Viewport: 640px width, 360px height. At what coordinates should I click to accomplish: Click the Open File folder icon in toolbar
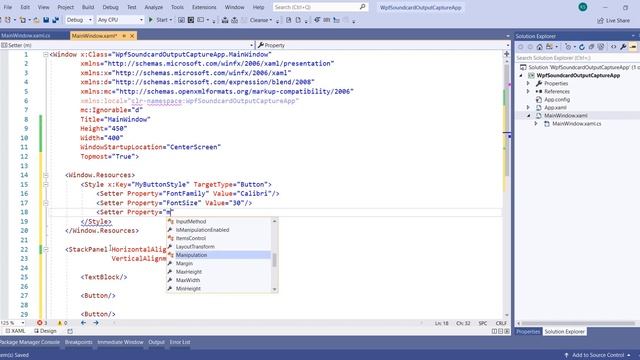pos(36,20)
